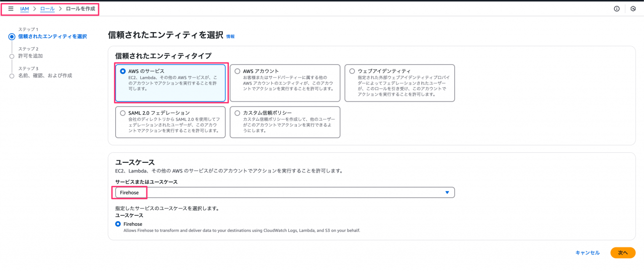
Task: Select the ウェブアイデンティティ radio option
Action: click(352, 71)
